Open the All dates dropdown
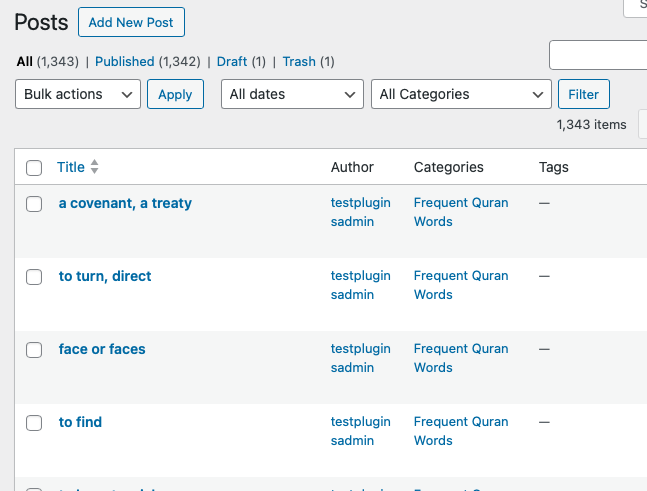 click(x=292, y=94)
